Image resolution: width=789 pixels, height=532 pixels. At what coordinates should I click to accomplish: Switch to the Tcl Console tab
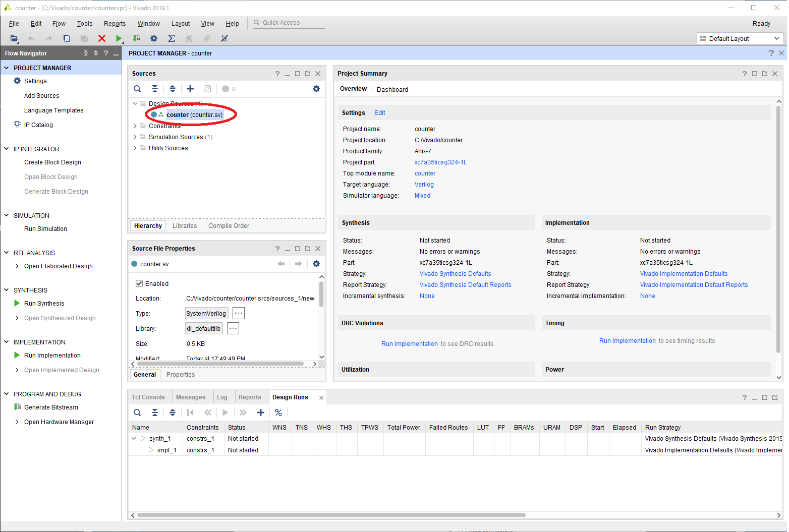148,397
